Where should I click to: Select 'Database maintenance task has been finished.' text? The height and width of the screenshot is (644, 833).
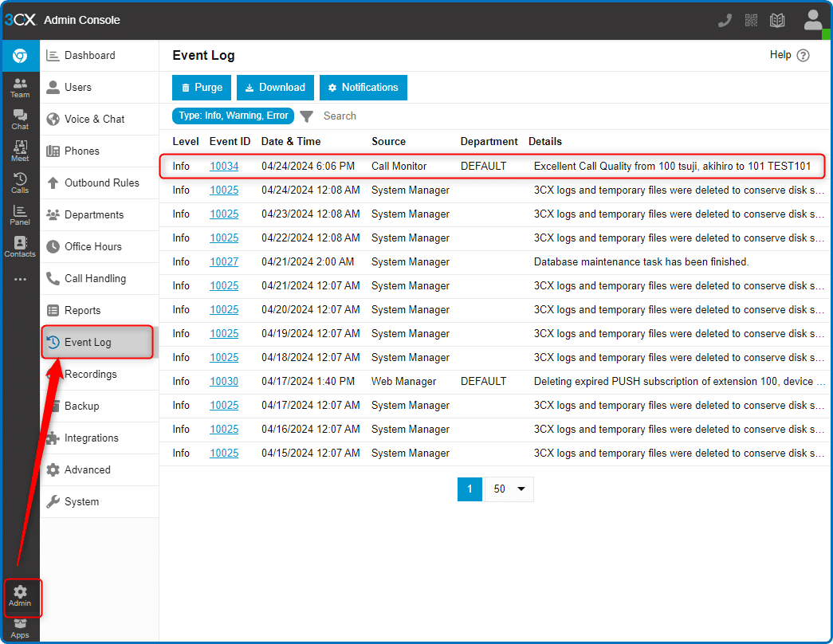641,262
